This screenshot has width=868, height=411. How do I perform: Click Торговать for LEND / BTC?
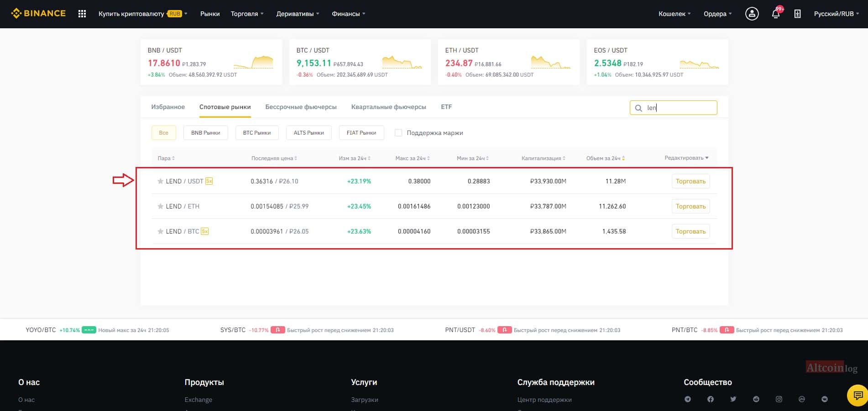click(x=690, y=231)
